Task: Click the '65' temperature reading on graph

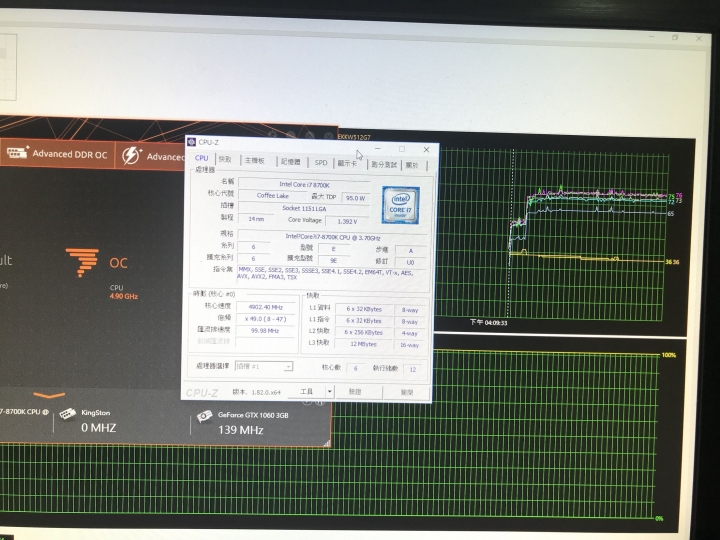Action: click(670, 214)
